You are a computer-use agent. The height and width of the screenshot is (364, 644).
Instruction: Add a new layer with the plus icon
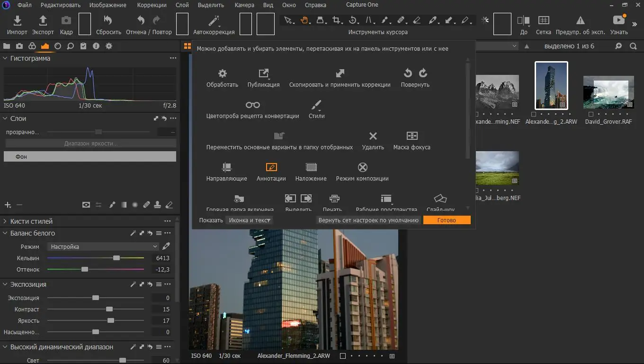(x=8, y=205)
